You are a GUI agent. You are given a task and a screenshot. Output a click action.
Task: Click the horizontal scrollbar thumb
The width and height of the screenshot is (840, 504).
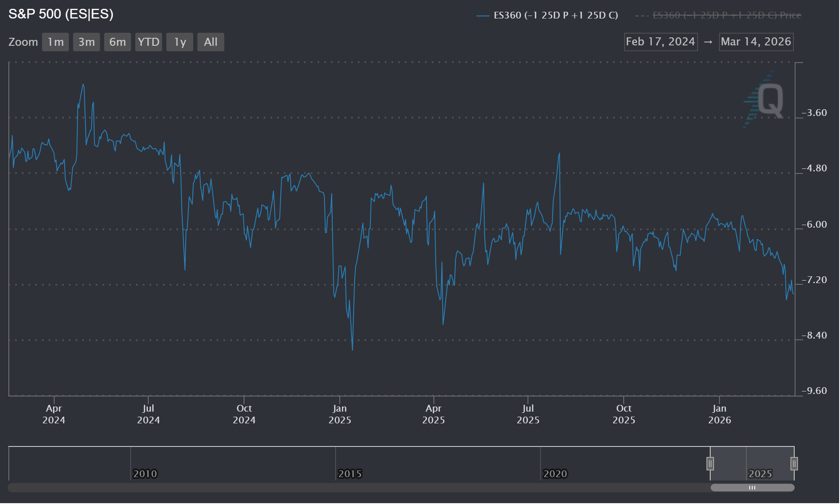coord(752,488)
